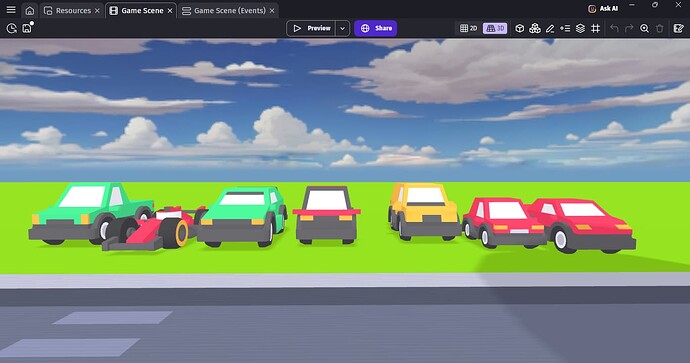Image resolution: width=690 pixels, height=363 pixels.
Task: Open the Instances list panel icon
Action: 565,29
